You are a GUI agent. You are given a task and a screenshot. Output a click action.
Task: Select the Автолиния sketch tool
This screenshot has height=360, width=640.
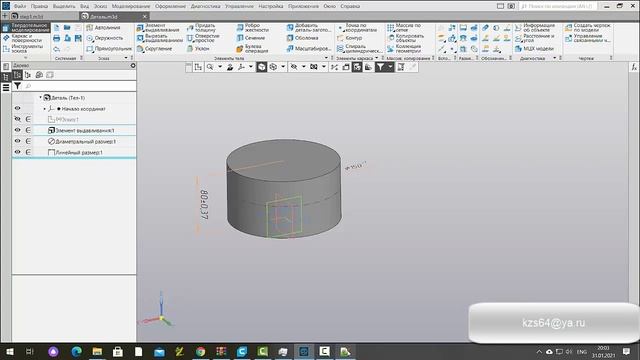click(103, 27)
